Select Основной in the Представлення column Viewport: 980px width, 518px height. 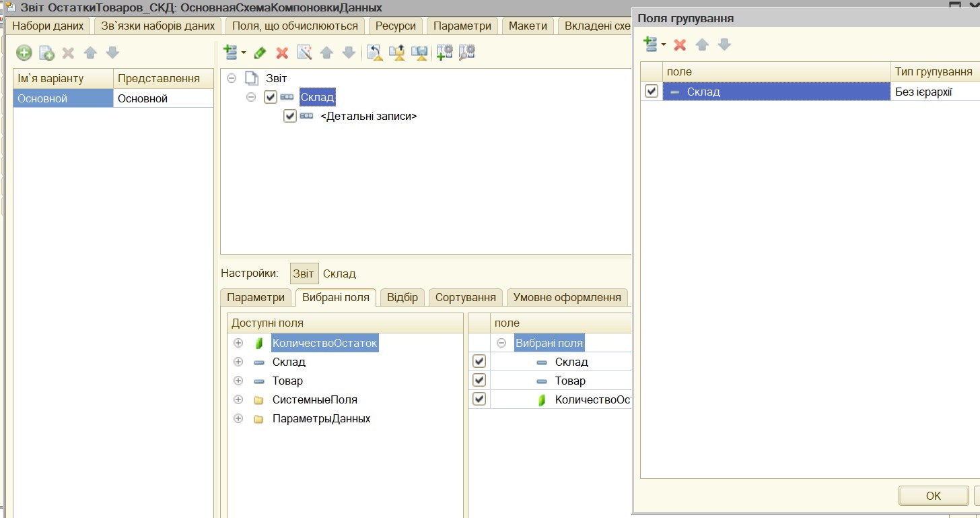(x=163, y=98)
